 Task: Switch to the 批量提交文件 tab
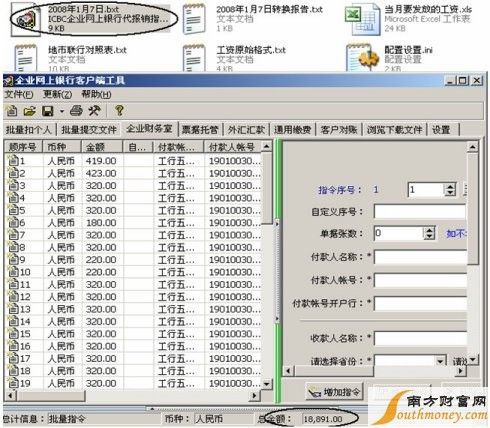click(89, 130)
